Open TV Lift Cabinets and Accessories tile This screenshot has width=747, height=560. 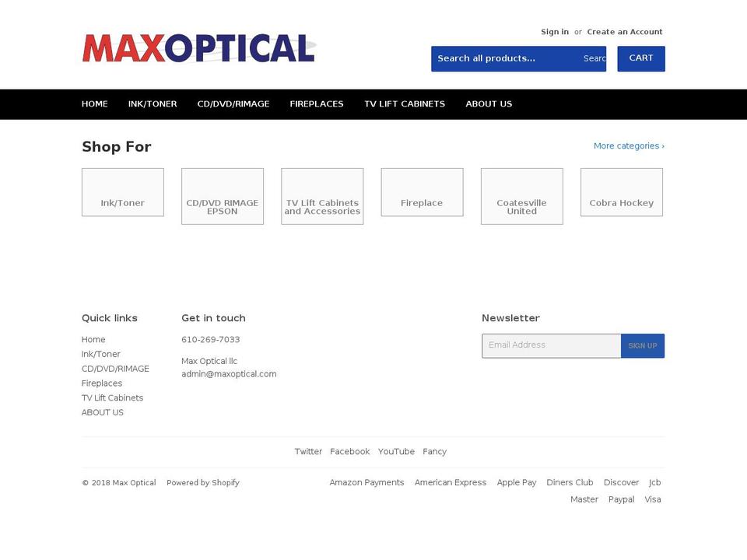[x=322, y=196]
